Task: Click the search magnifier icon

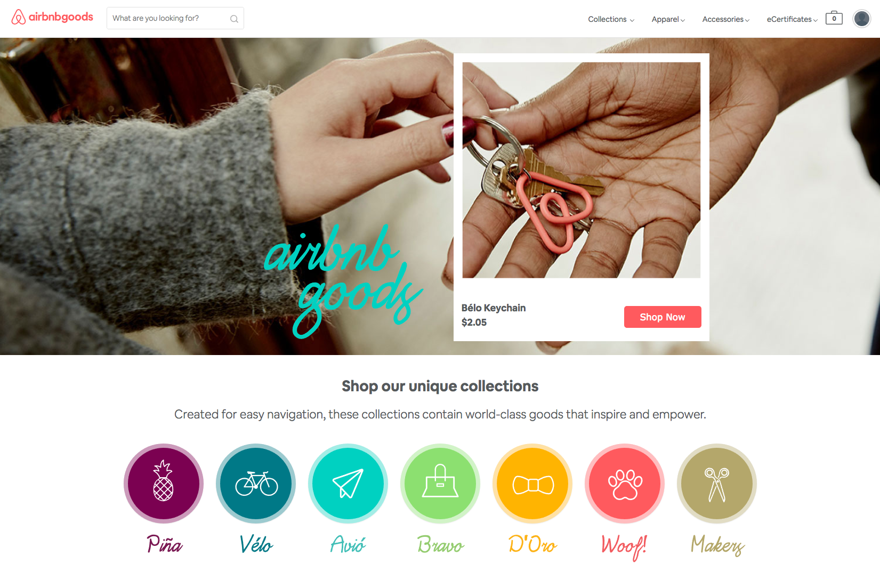Action: coord(234,19)
